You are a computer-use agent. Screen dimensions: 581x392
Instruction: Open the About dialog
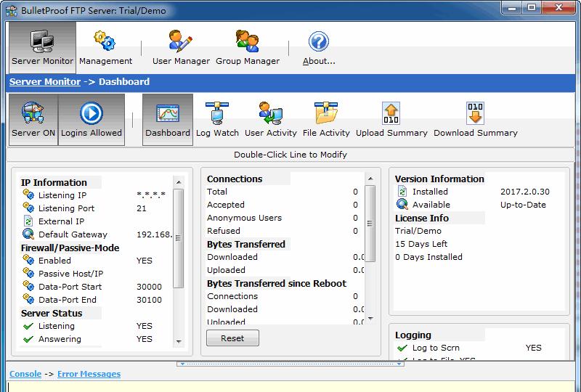tap(319, 47)
